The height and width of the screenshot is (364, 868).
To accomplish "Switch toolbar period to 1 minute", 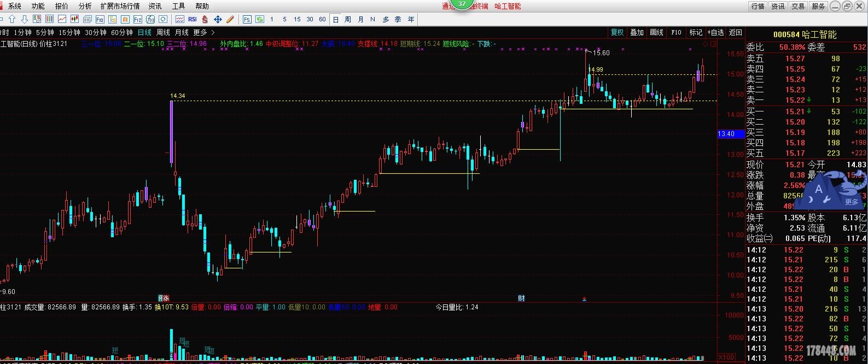I will (272, 19).
